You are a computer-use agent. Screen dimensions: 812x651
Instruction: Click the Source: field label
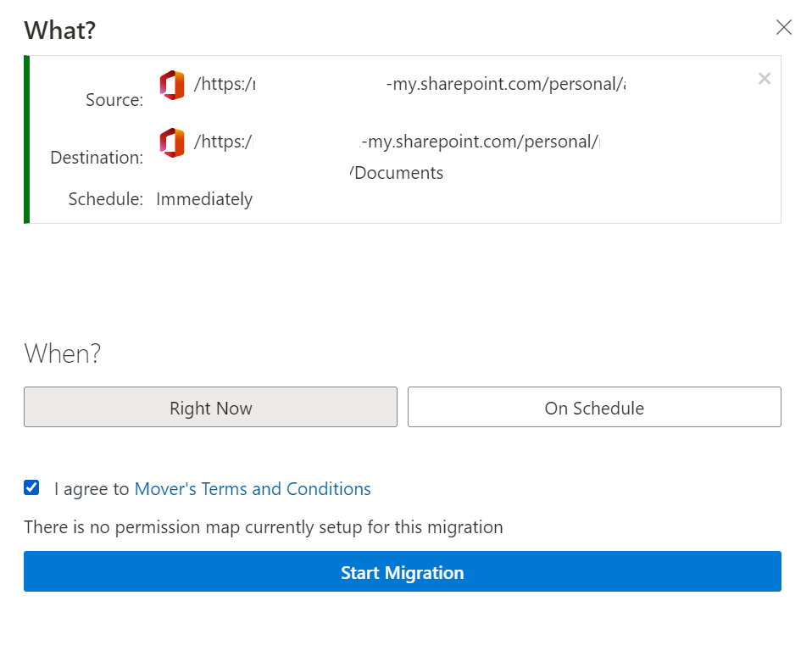point(114,100)
